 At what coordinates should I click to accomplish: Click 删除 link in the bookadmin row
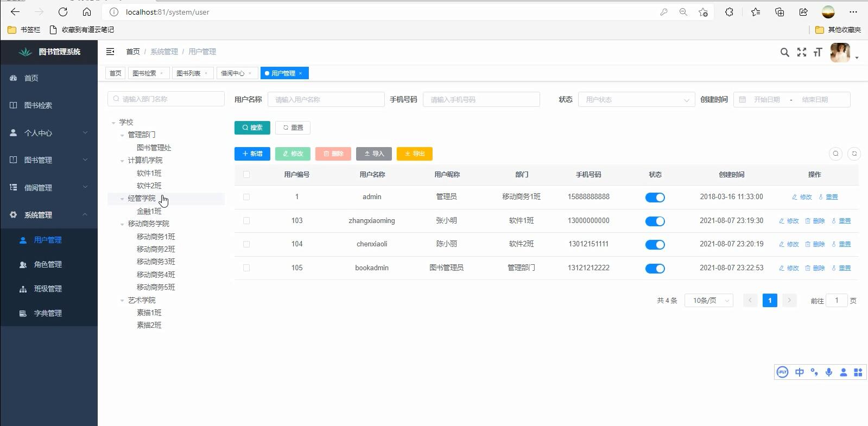[x=815, y=268]
